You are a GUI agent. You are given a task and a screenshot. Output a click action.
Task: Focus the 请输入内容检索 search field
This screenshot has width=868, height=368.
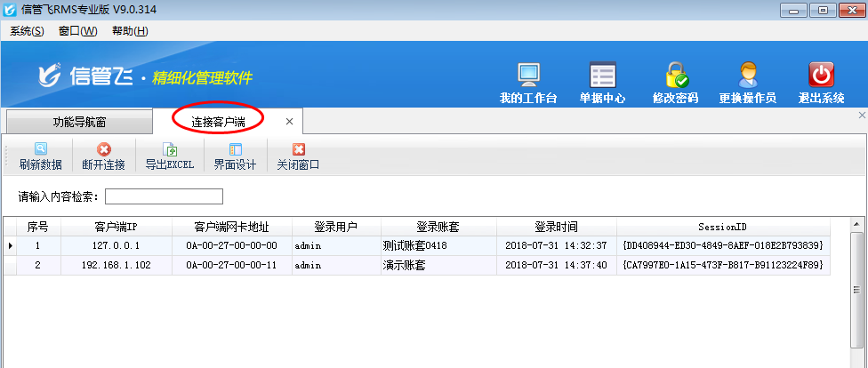click(x=164, y=196)
